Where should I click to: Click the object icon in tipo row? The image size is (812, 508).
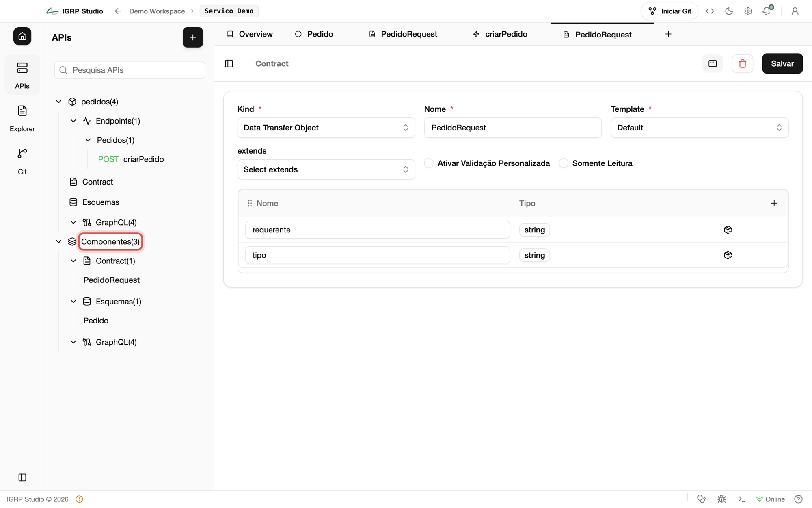[x=728, y=255]
